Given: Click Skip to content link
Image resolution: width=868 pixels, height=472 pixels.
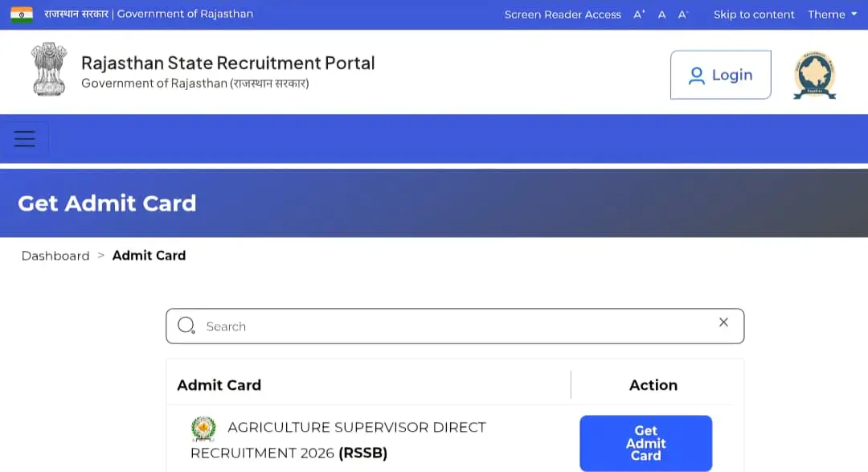Looking at the screenshot, I should click(x=753, y=14).
